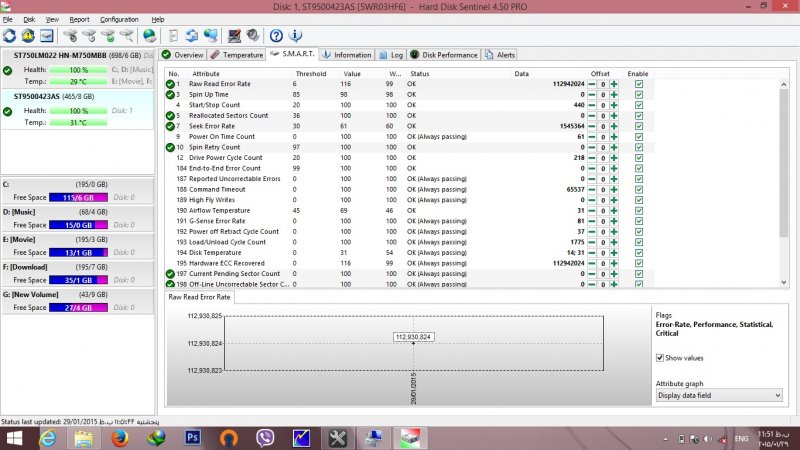The width and height of the screenshot is (800, 450).
Task: Click the volume icon in system tray
Action: (x=708, y=439)
